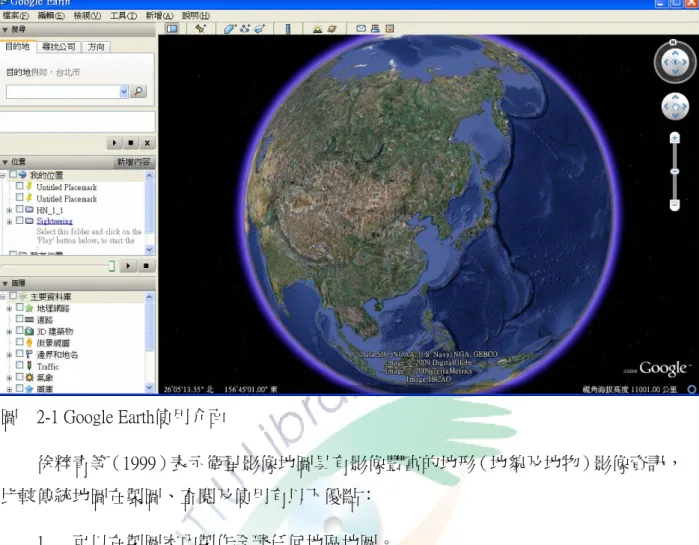Open the 編輯(E) menu
This screenshot has height=545, width=699.
click(51, 16)
